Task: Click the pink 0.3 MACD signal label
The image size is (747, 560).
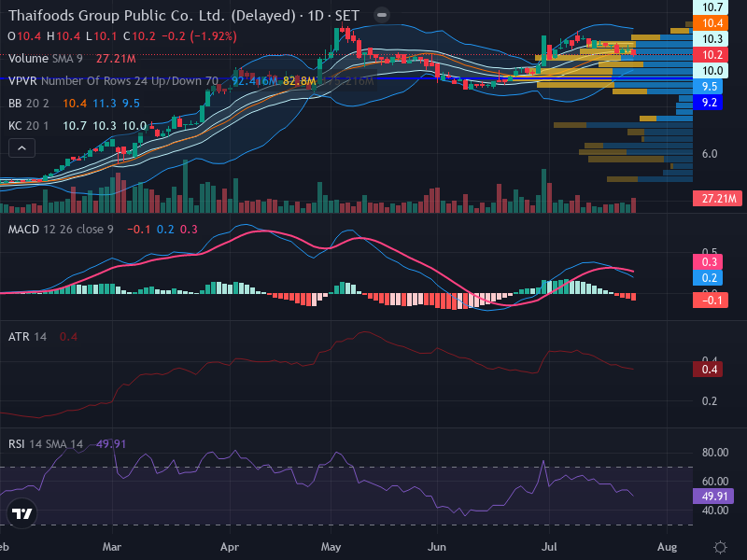Action: [x=708, y=262]
